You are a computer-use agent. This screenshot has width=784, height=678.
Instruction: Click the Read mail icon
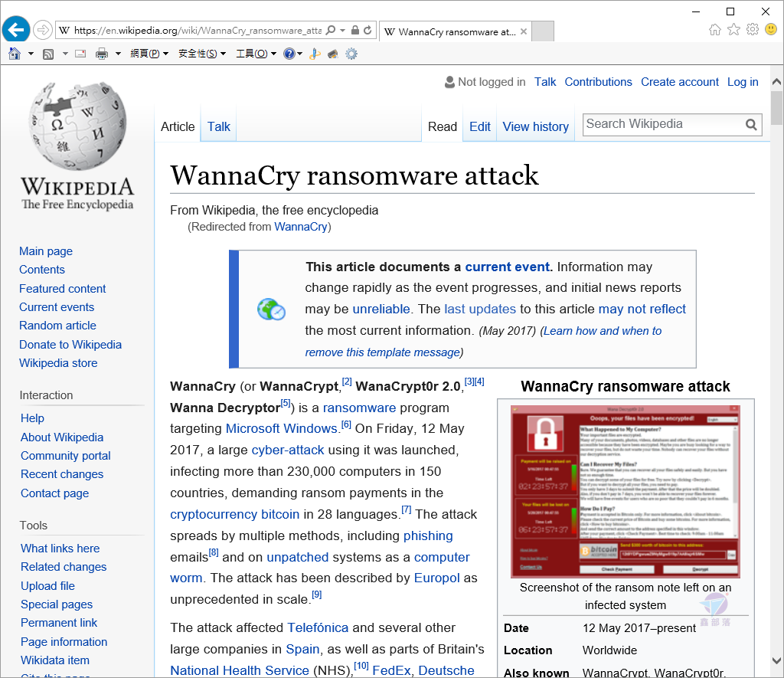tap(80, 54)
